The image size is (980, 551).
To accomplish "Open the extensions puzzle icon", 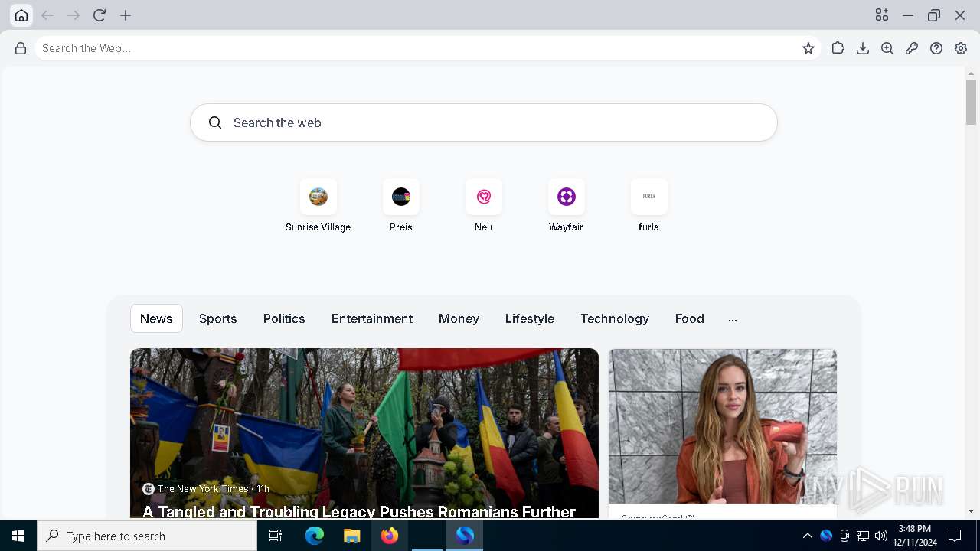I will [838, 48].
